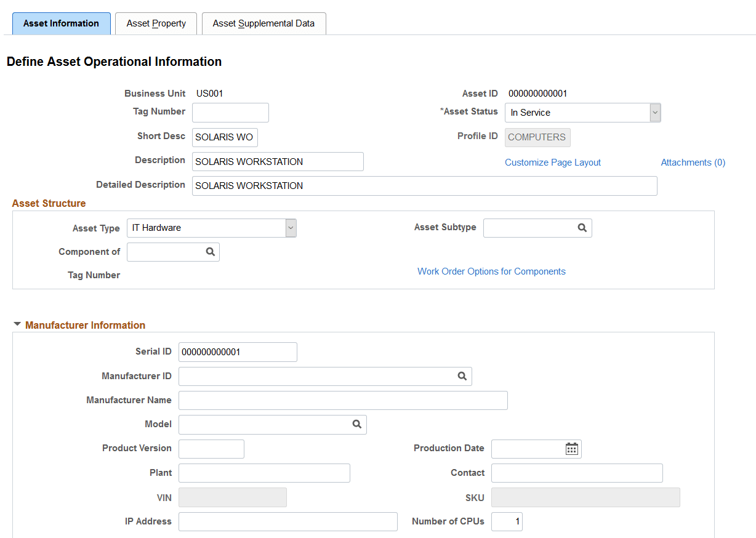View the asset Attachments
The width and height of the screenshot is (756, 538).
pyautogui.click(x=693, y=162)
